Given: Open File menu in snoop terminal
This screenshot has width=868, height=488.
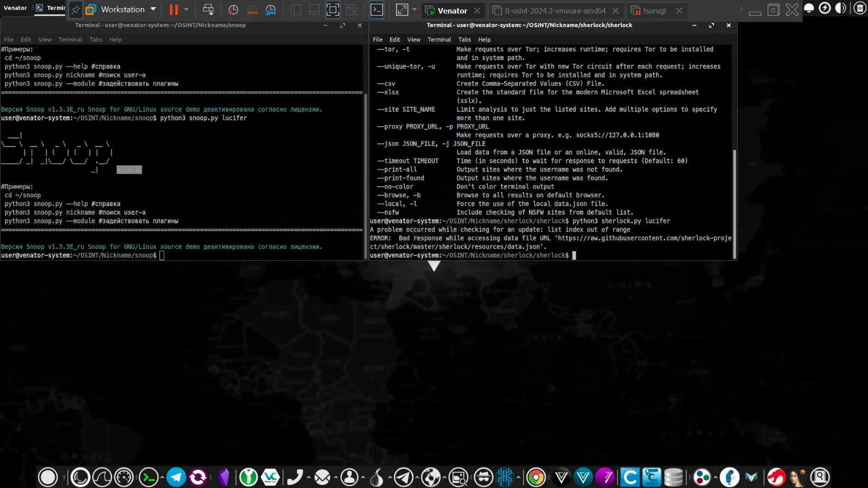Looking at the screenshot, I should pos(9,40).
